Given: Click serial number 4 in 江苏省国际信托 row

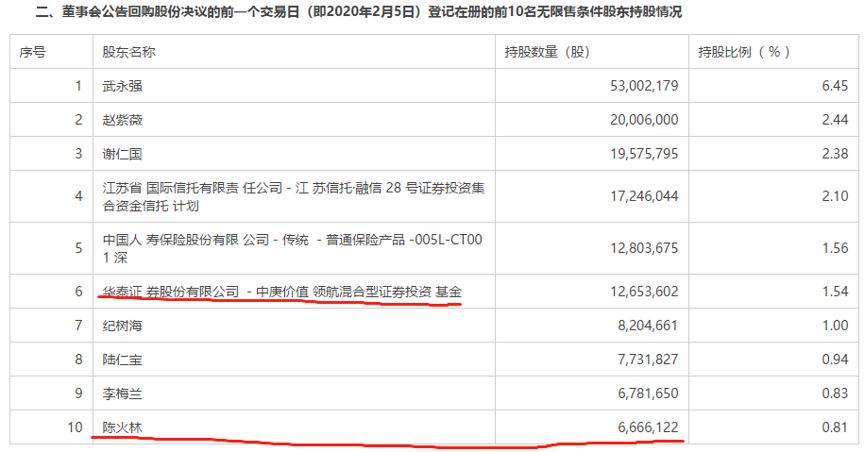Looking at the screenshot, I should [79, 196].
